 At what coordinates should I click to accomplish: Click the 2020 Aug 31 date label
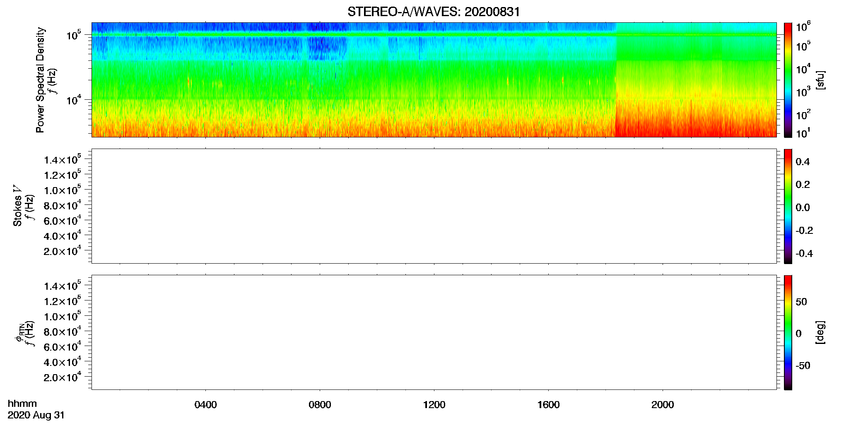click(36, 415)
